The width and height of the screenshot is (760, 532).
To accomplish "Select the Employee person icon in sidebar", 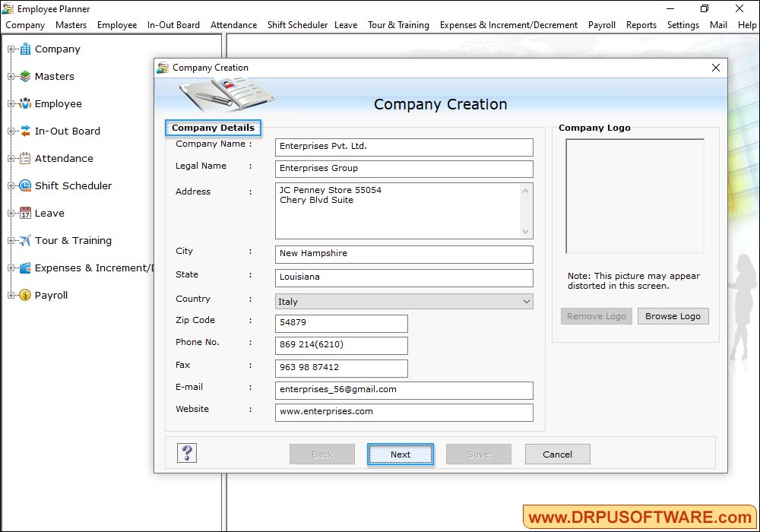I will (24, 103).
